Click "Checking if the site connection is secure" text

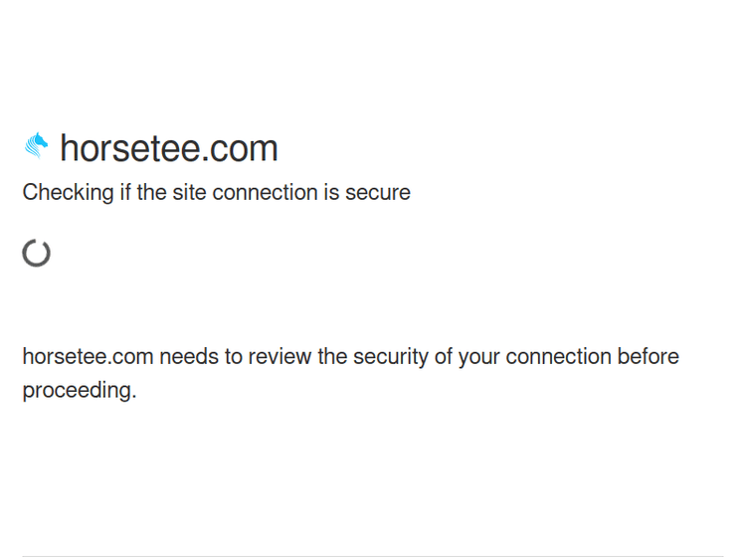[x=216, y=192]
